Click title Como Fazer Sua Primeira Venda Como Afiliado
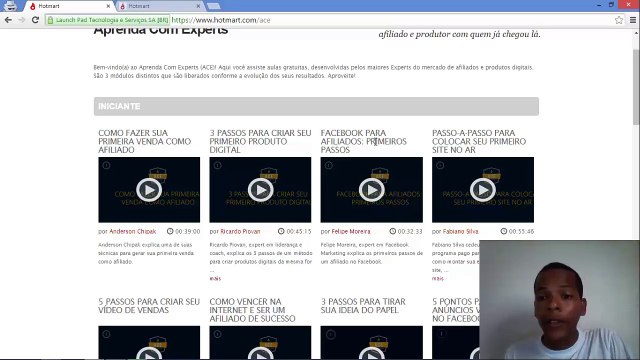Image resolution: width=640 pixels, height=360 pixels. point(144,141)
